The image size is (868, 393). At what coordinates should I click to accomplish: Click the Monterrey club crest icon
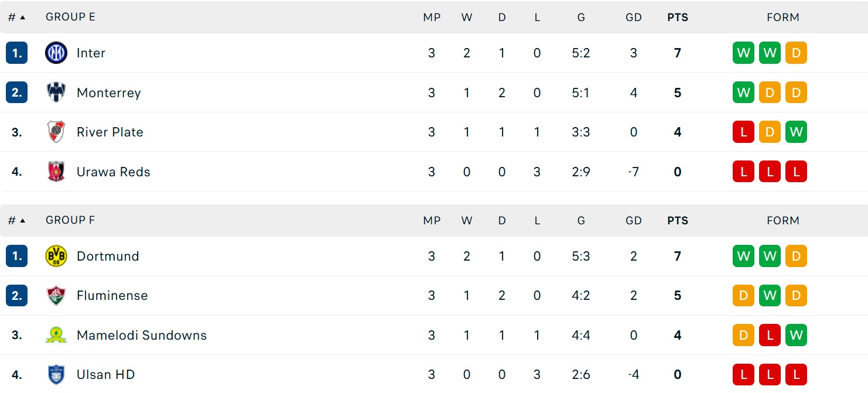click(x=56, y=93)
